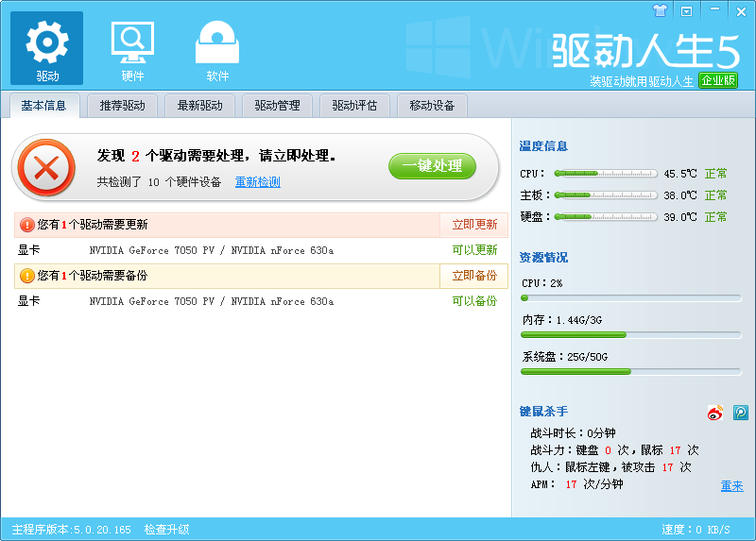Switch to the 驱动管理 tab
This screenshot has width=756, height=541.
[x=277, y=106]
